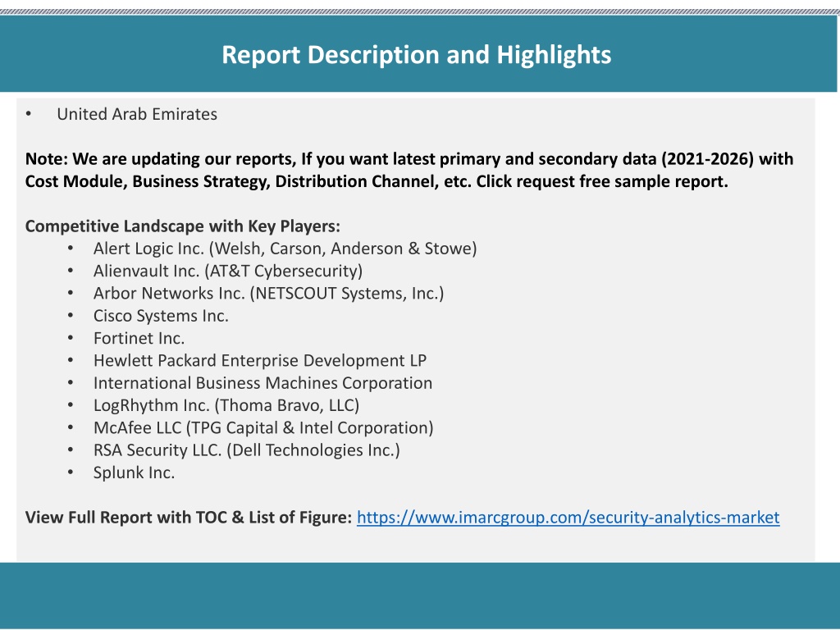Click the 'View Full Report with TOC' label

(189, 518)
